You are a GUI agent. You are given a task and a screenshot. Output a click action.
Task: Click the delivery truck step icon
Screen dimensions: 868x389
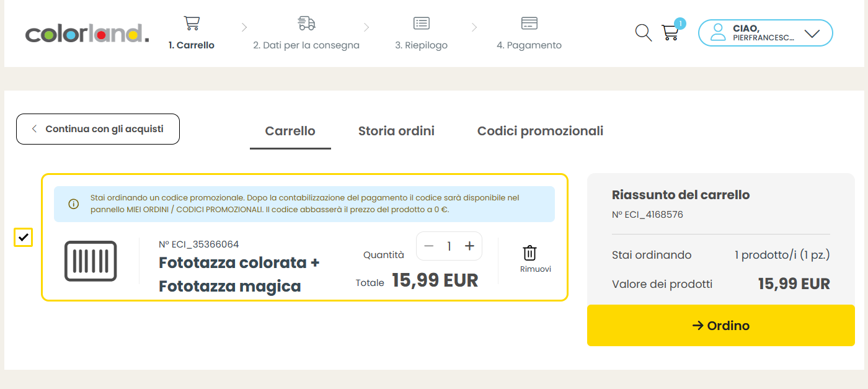coord(306,24)
